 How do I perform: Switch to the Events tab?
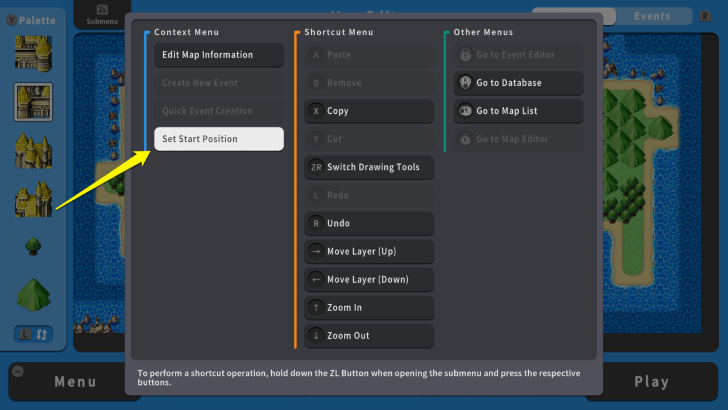(x=652, y=16)
